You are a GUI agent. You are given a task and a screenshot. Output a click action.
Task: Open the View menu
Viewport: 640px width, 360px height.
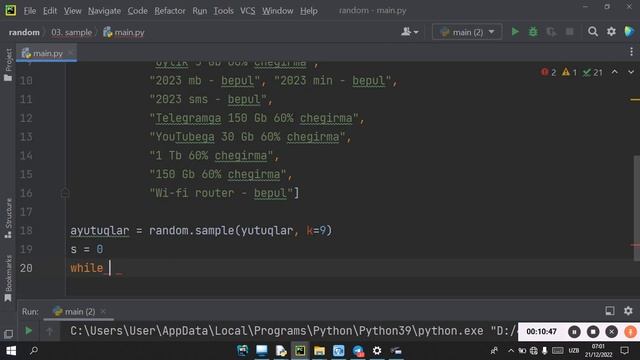point(72,11)
